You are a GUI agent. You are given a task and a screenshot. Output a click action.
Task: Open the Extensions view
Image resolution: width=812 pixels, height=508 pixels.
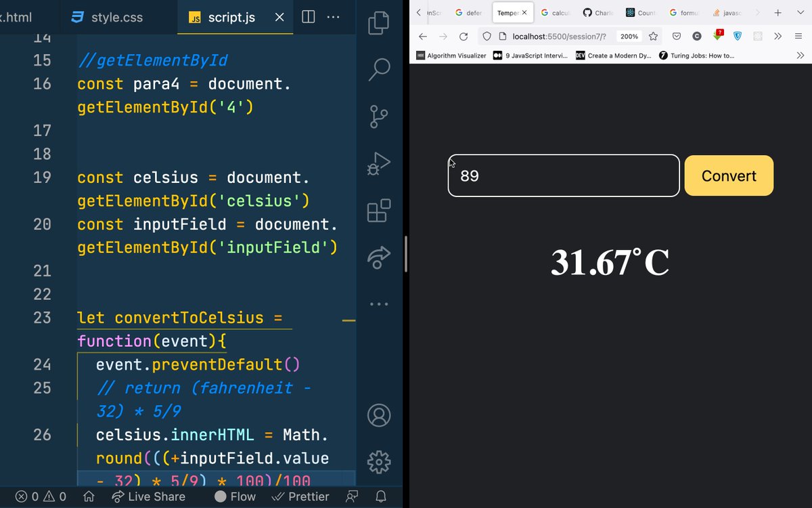(x=379, y=211)
